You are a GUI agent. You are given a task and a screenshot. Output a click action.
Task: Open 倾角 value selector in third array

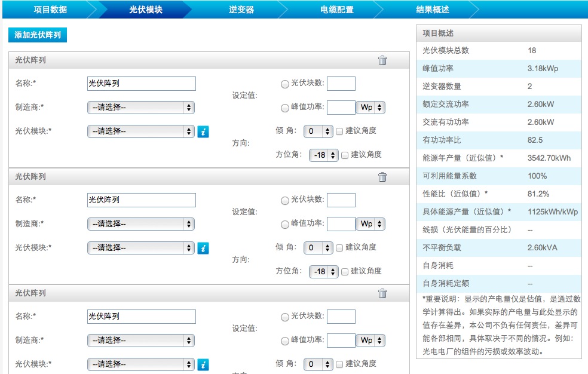pyautogui.click(x=318, y=364)
